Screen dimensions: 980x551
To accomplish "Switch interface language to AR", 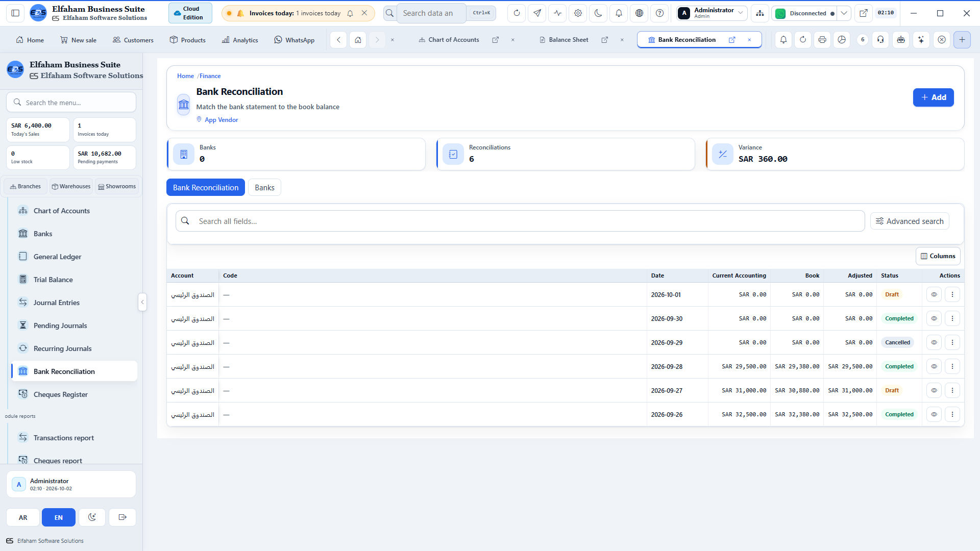I will point(23,517).
